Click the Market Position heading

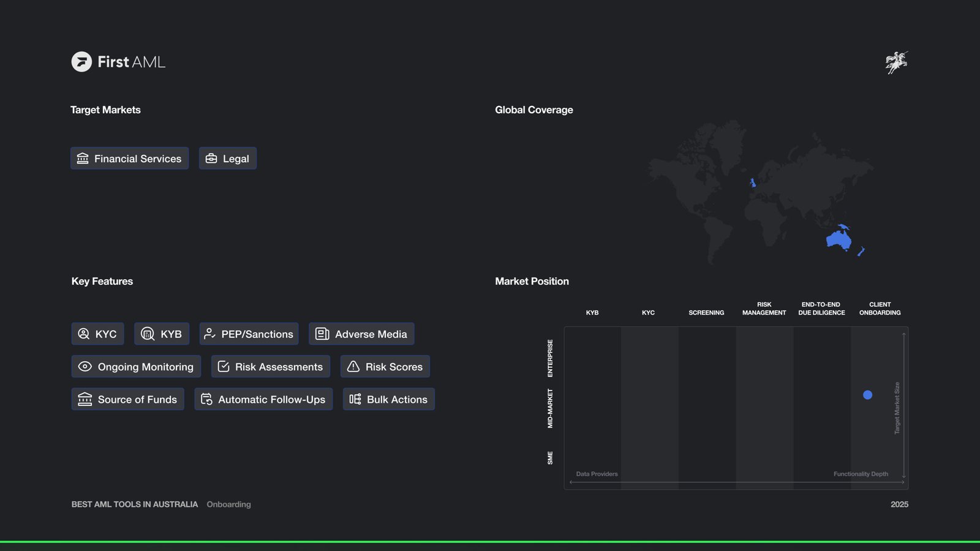pos(532,281)
